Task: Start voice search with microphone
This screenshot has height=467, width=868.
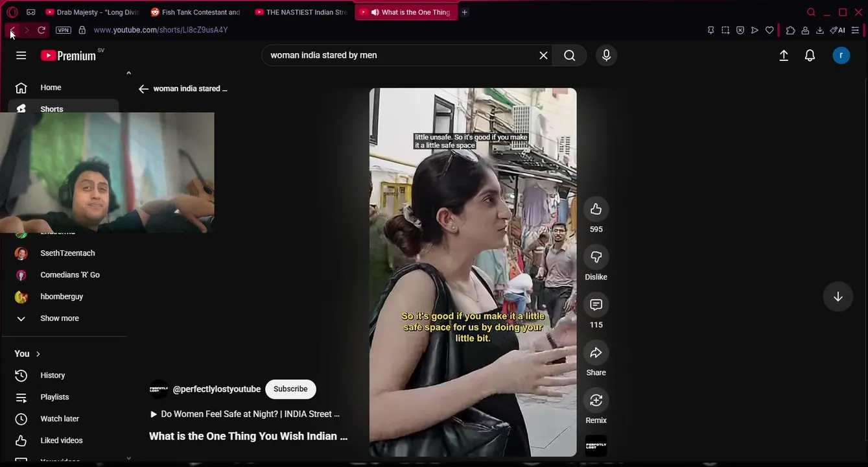Action: (x=607, y=55)
